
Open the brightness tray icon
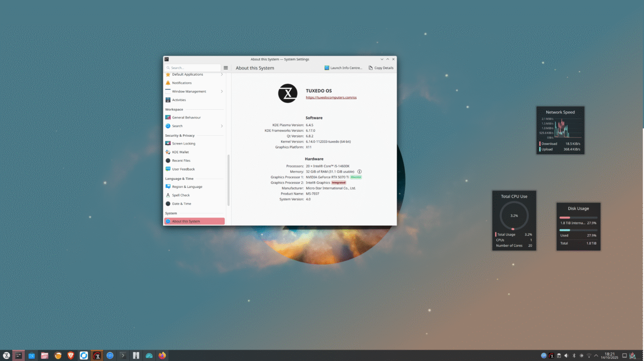coord(581,355)
